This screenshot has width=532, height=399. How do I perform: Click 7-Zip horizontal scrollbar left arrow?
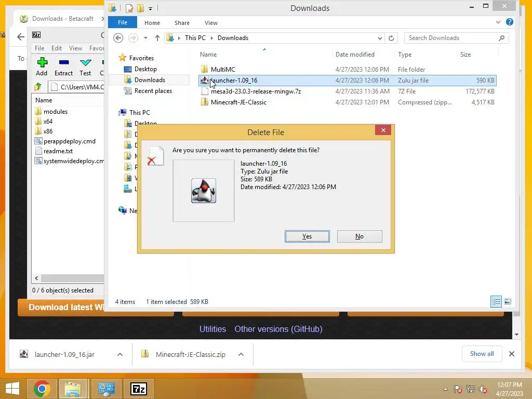37,278
